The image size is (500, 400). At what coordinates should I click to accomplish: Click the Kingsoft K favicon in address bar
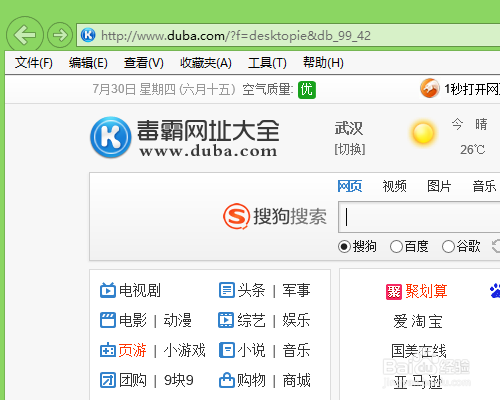click(x=88, y=35)
